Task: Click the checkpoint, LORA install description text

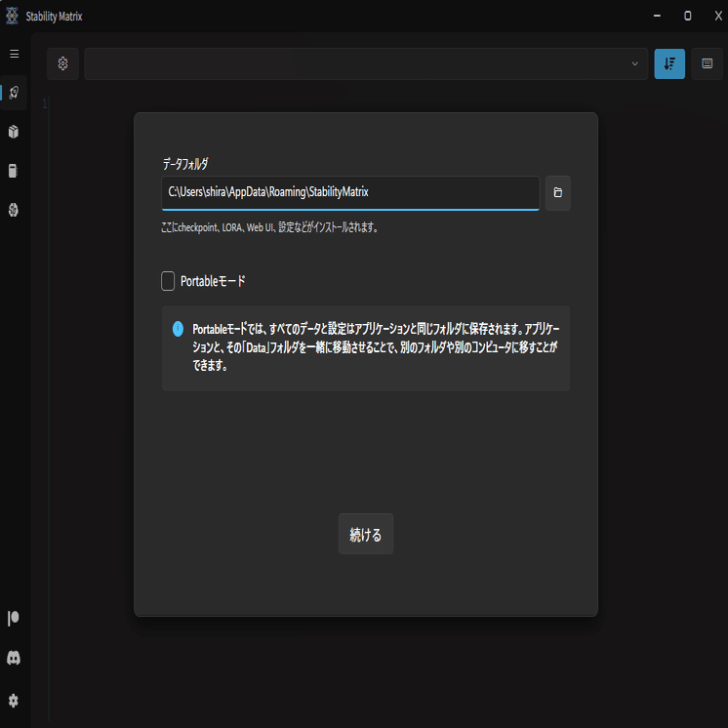Action: [269, 227]
